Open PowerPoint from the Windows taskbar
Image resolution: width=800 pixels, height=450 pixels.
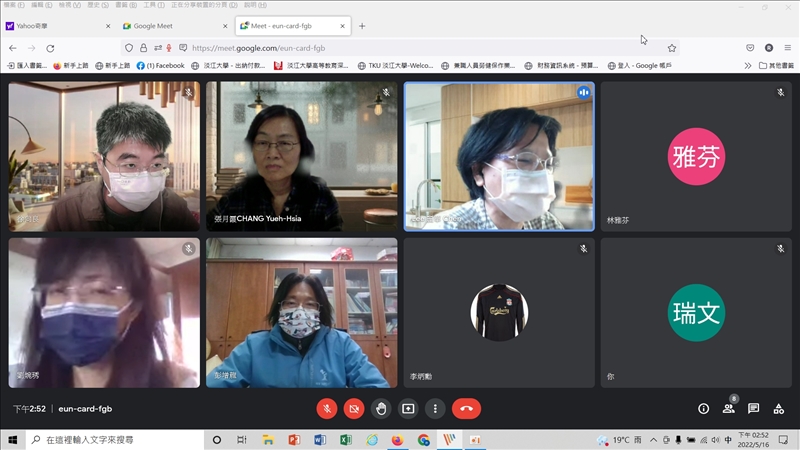point(294,440)
